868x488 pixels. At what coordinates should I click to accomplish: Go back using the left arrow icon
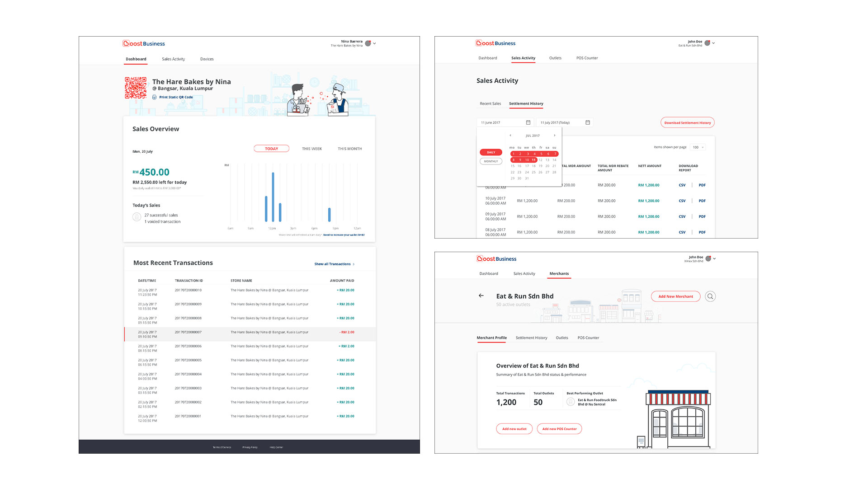coord(481,296)
